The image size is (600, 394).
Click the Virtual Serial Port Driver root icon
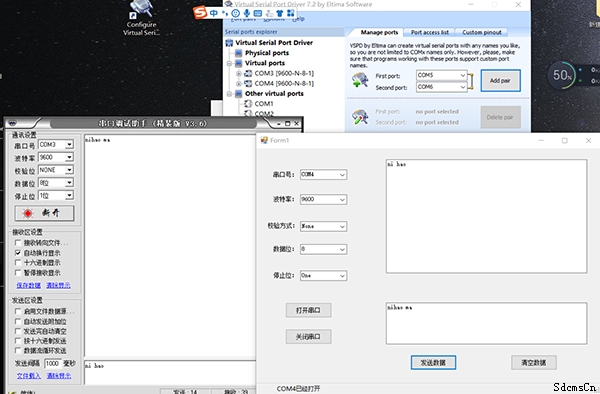(x=229, y=42)
